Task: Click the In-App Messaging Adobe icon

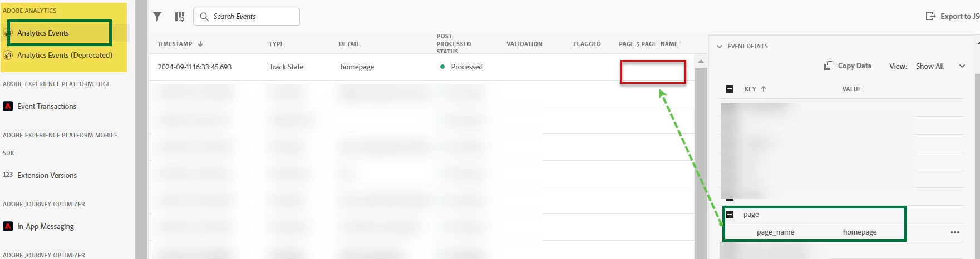Action: point(8,226)
